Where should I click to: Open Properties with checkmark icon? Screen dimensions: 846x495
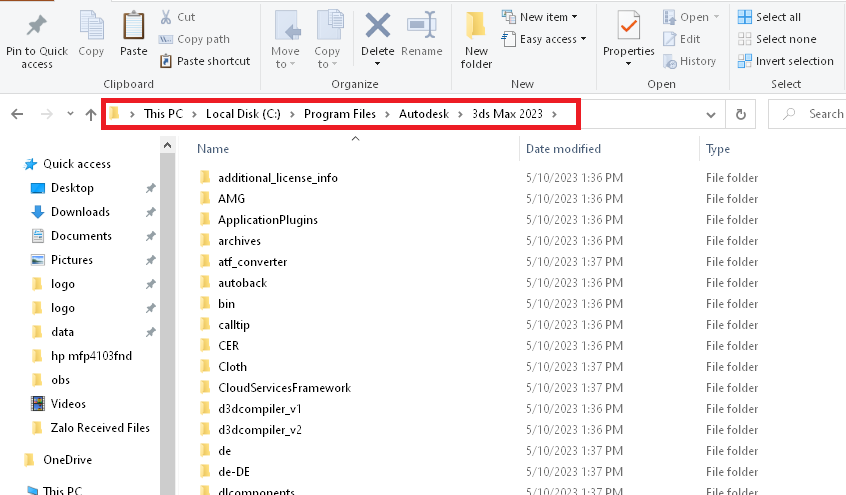[x=629, y=26]
